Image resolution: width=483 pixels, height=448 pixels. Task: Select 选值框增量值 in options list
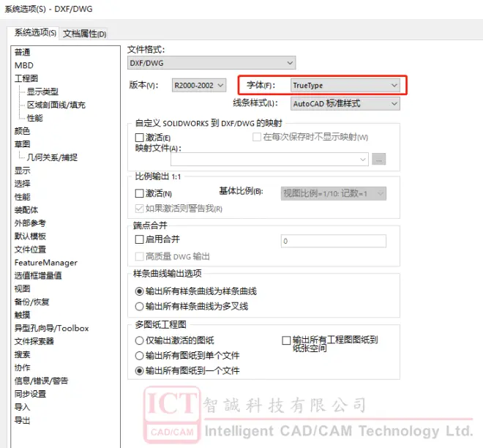click(38, 275)
